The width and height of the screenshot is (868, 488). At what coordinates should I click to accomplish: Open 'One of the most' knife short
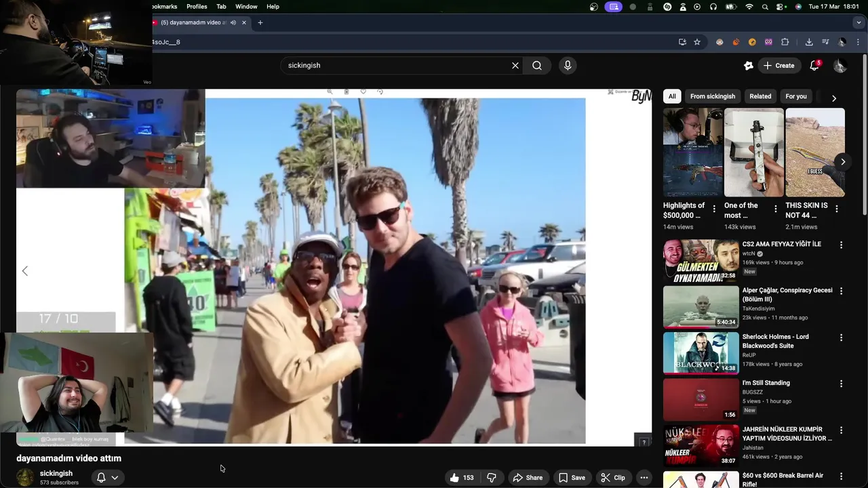[754, 152]
